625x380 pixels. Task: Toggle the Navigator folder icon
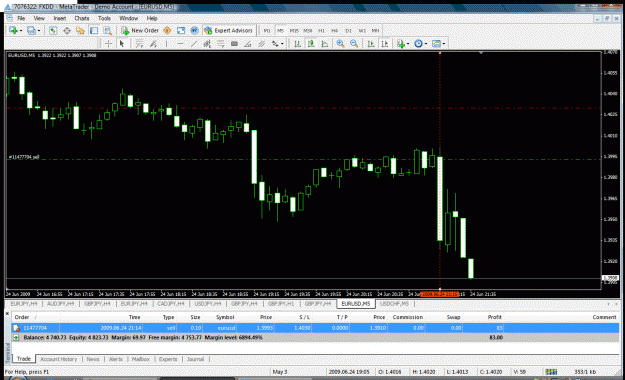coord(80,31)
